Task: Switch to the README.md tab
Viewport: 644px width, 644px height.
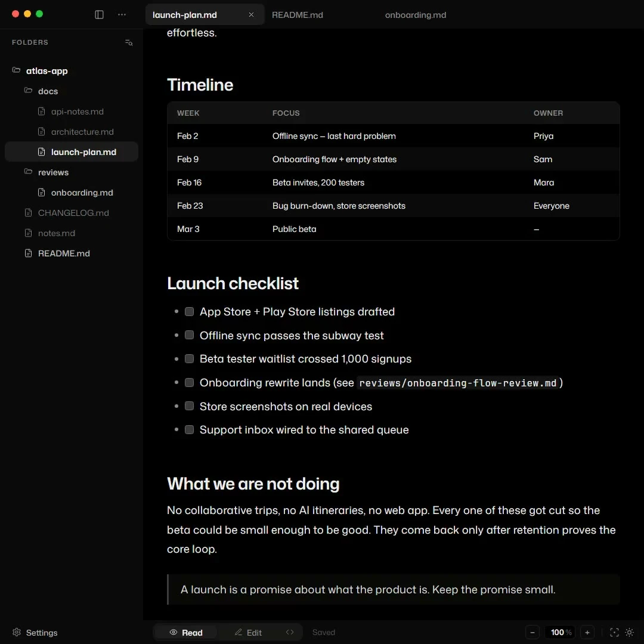Action: (298, 15)
